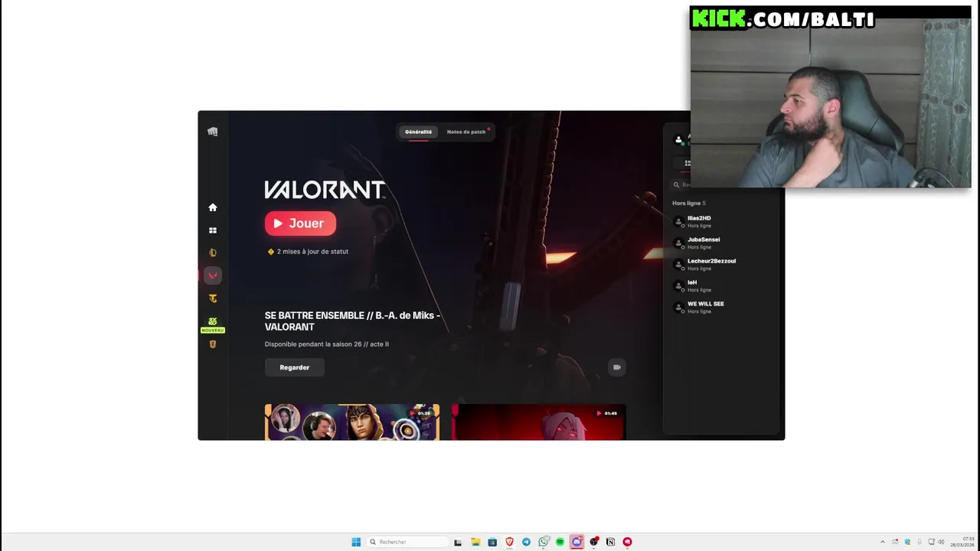980x551 pixels.
Task: Open the all games grid icon
Action: click(213, 230)
